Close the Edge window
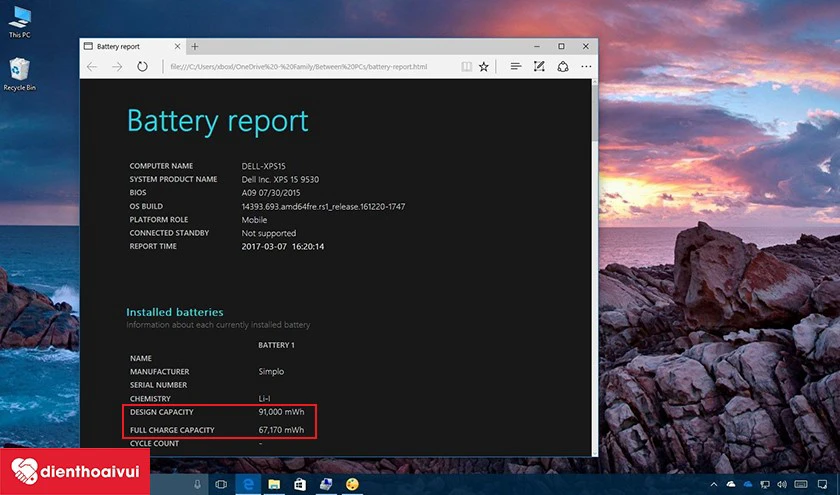Viewport: 840px width, 495px height. (586, 47)
